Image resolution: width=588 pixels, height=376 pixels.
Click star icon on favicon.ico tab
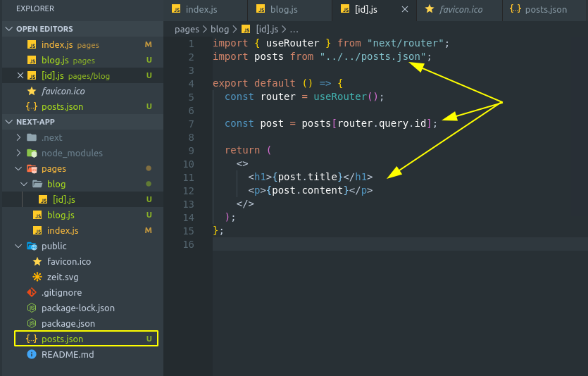coord(430,9)
